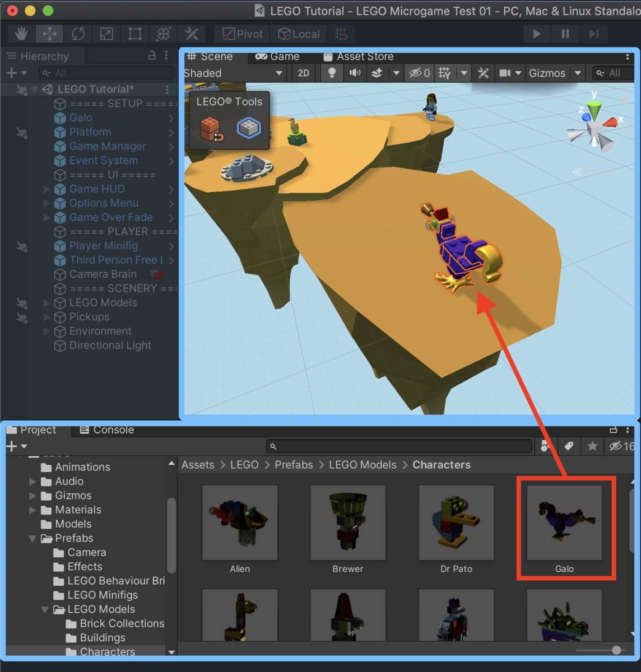Image resolution: width=641 pixels, height=672 pixels.
Task: Open scene camera settings icon
Action: pyautogui.click(x=505, y=73)
